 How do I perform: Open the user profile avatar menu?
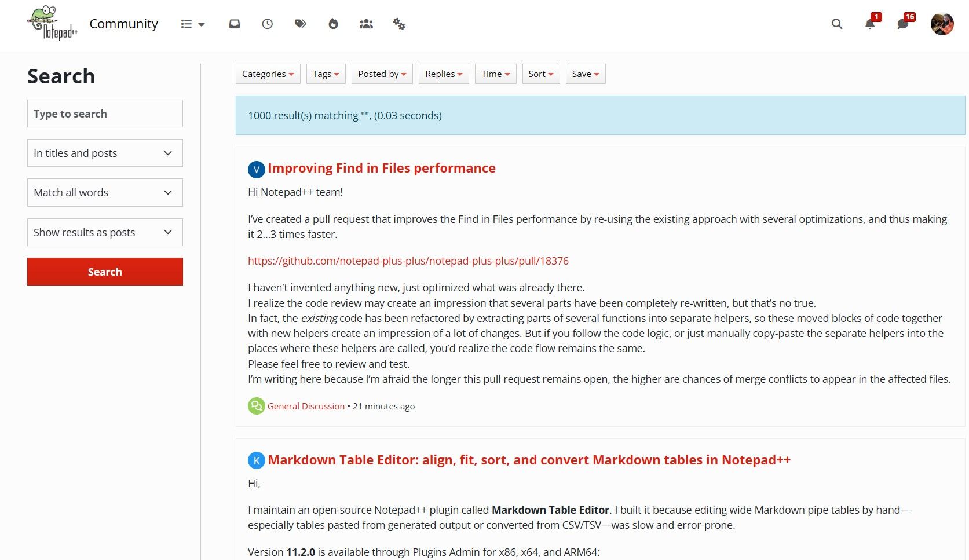tap(942, 24)
